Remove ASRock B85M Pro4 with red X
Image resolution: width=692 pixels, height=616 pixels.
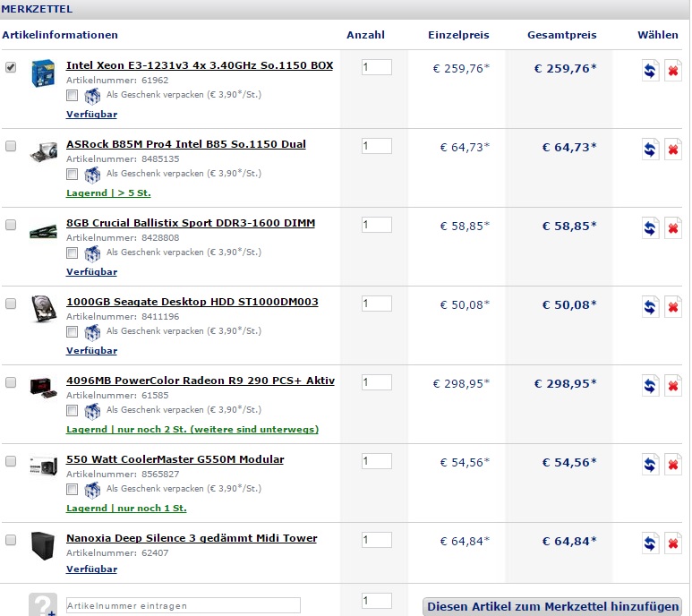click(x=673, y=150)
